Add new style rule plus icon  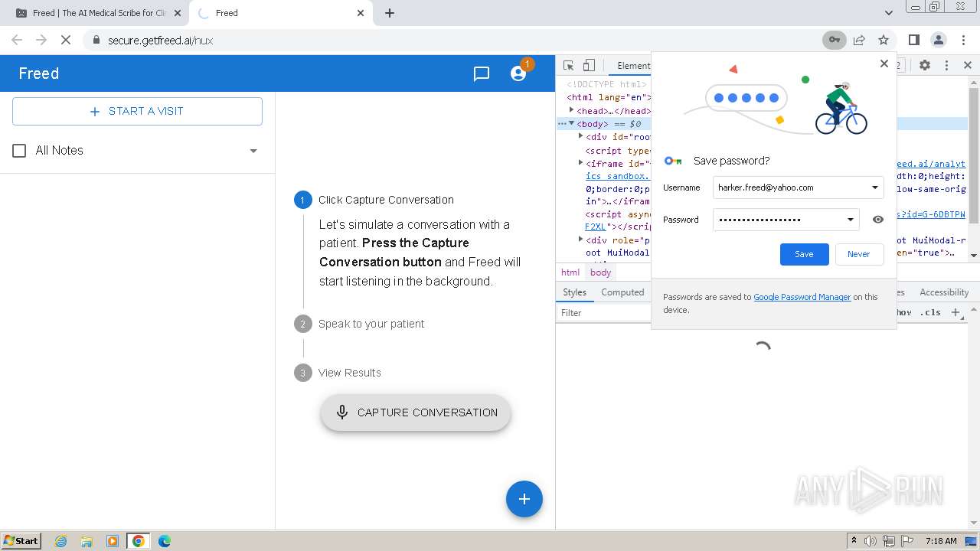[x=955, y=312]
